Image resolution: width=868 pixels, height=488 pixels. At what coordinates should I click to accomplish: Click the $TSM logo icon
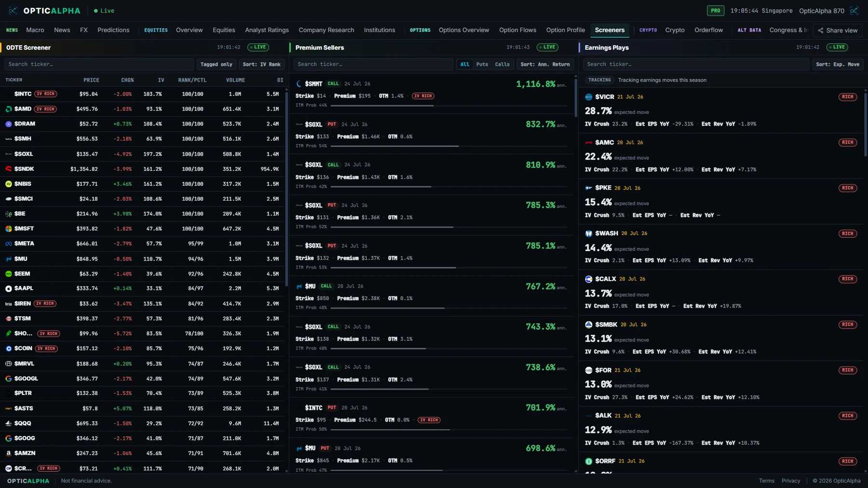(x=9, y=319)
